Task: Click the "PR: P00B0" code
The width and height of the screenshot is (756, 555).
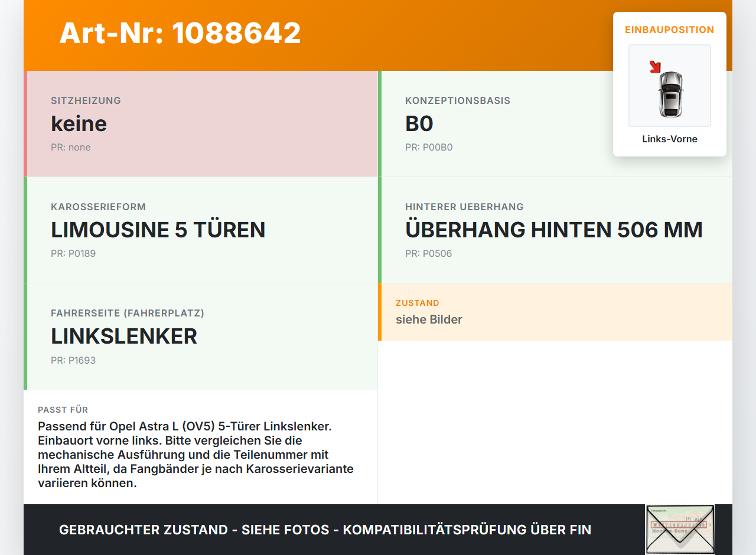Action: tap(429, 148)
